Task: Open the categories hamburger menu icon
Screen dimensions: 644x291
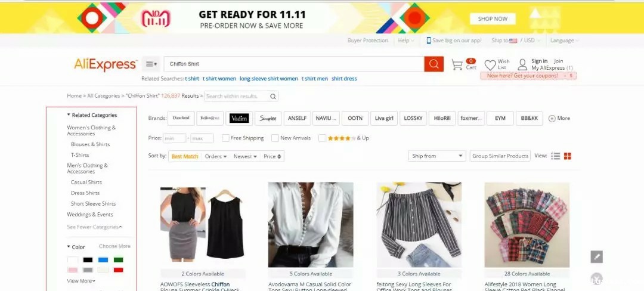Action: (151, 64)
